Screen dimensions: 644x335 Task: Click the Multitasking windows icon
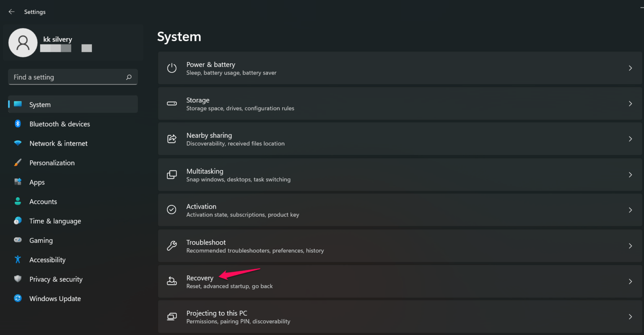coord(171,174)
